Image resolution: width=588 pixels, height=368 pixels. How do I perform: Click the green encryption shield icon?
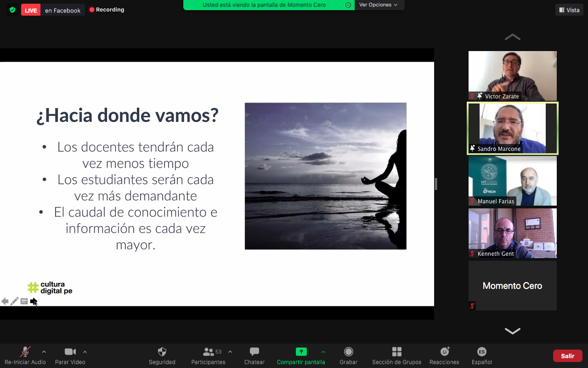pyautogui.click(x=12, y=10)
